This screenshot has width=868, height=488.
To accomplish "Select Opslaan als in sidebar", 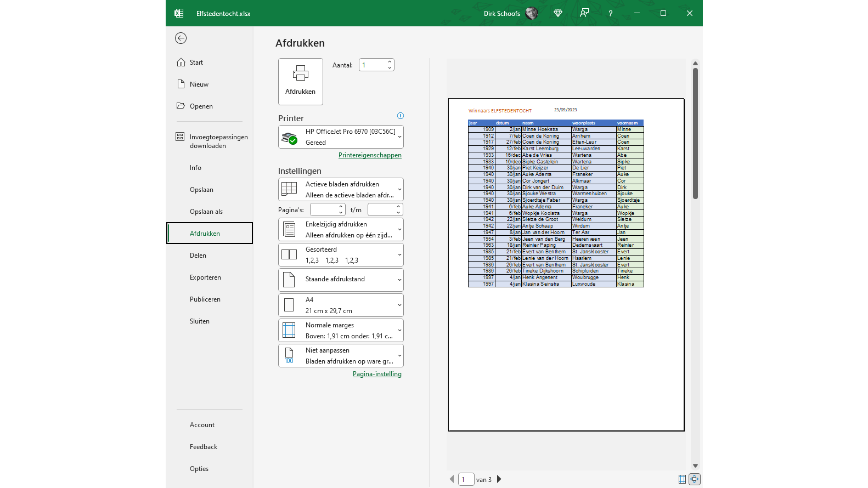I will point(206,212).
